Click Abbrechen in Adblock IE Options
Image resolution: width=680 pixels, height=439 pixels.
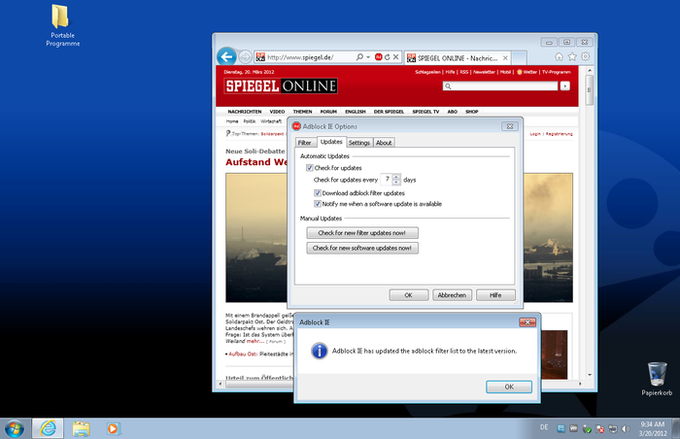452,295
